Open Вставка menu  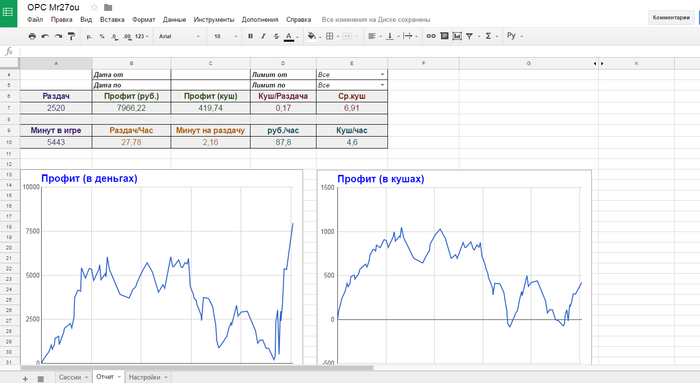112,20
